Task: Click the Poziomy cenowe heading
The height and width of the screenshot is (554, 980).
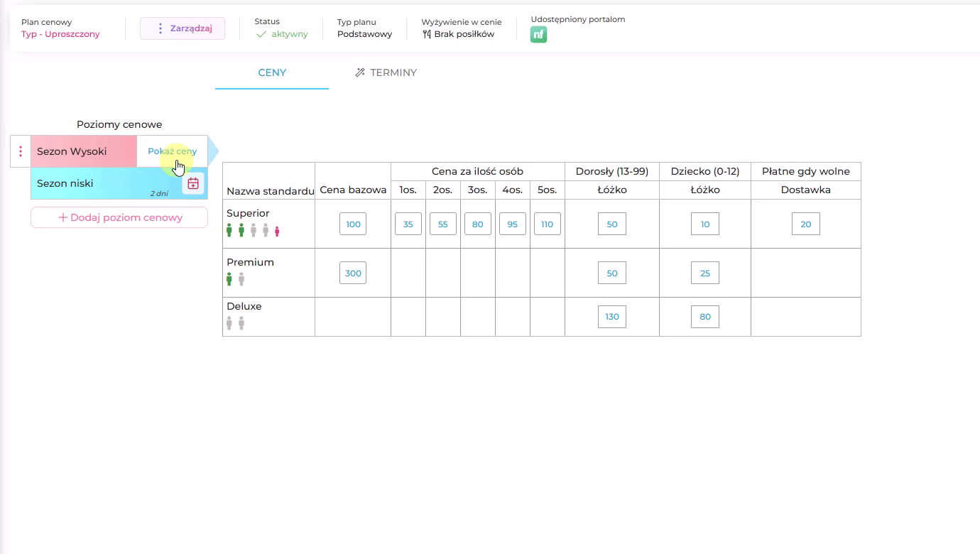Action: click(119, 124)
